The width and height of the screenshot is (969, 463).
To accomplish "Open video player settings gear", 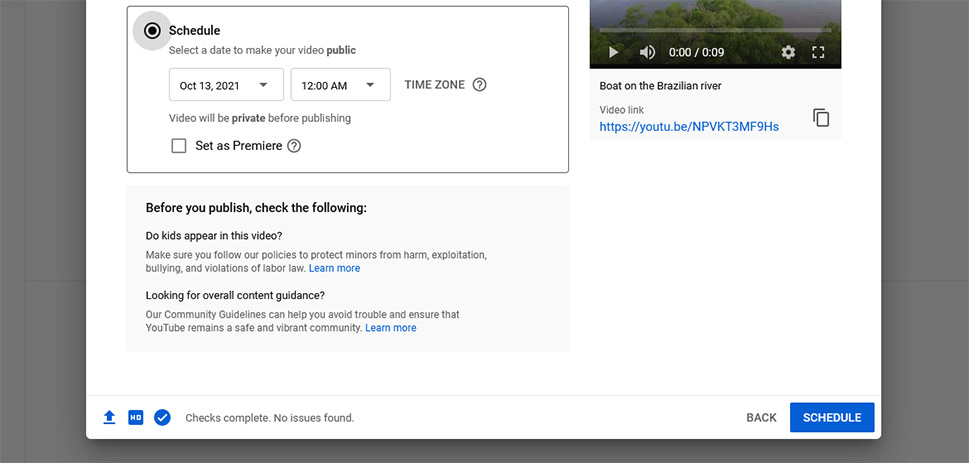I will click(x=788, y=53).
